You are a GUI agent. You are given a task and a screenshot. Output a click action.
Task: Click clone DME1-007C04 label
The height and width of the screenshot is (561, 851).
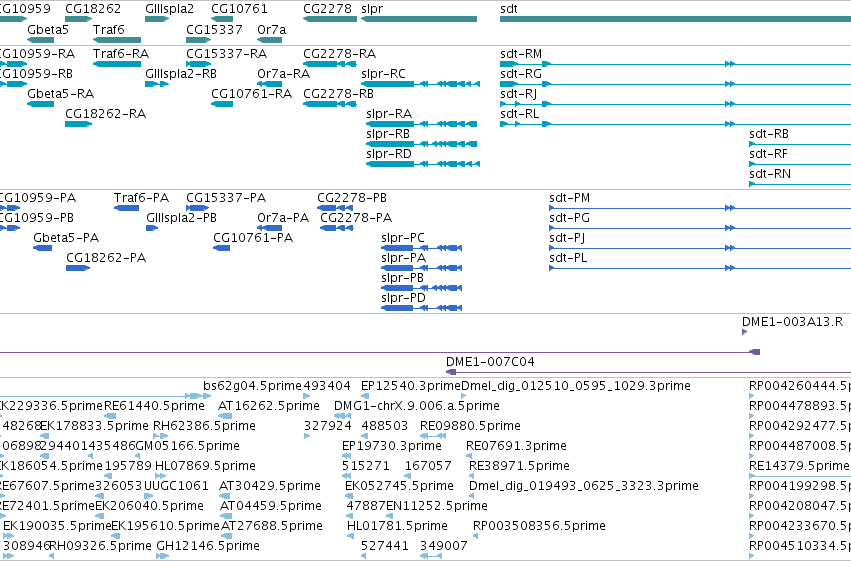490,362
